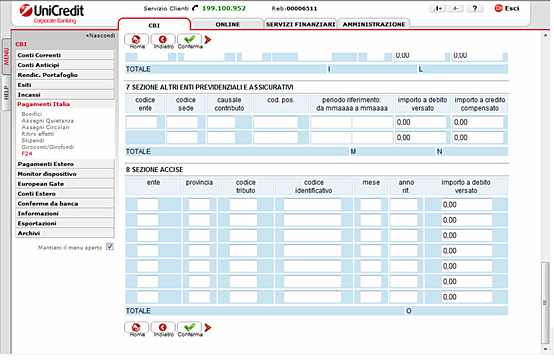Click the red arrow next to bottom Conferma
This screenshot has width=554, height=360.
click(208, 328)
